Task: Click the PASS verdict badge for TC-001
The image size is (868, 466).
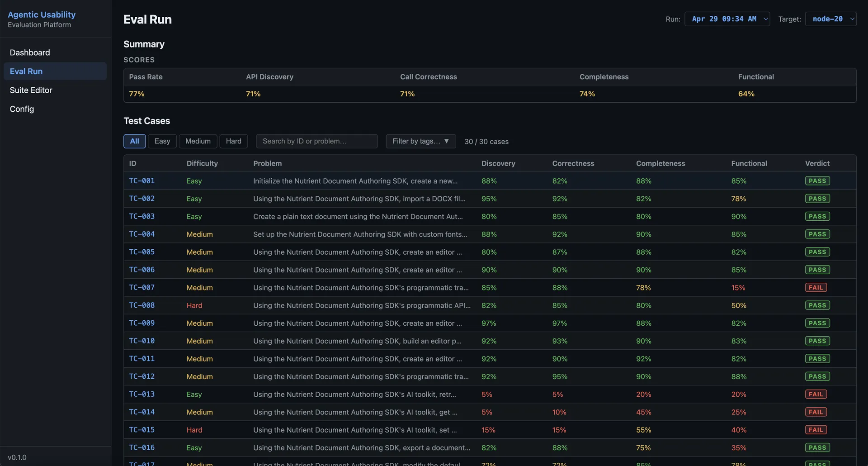Action: 817,181
